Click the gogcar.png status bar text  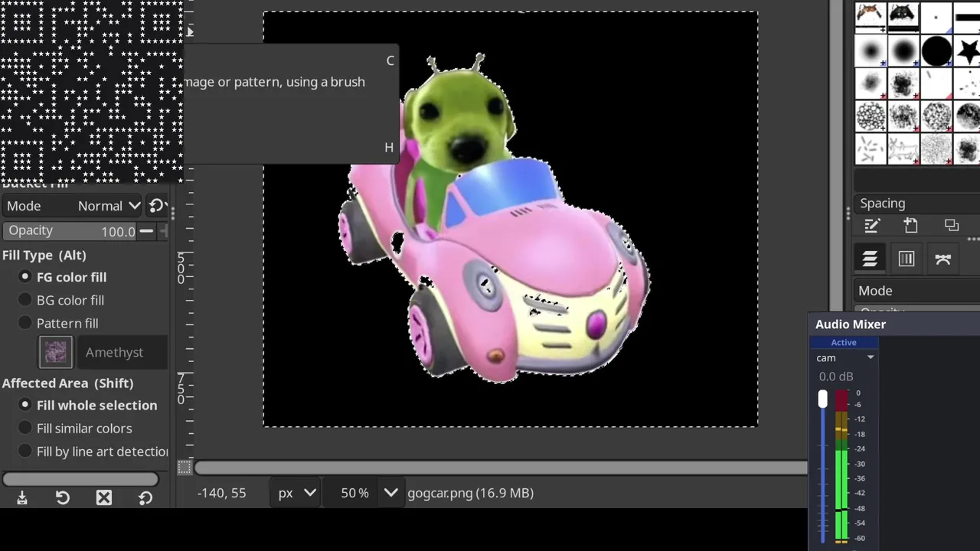[x=470, y=493]
